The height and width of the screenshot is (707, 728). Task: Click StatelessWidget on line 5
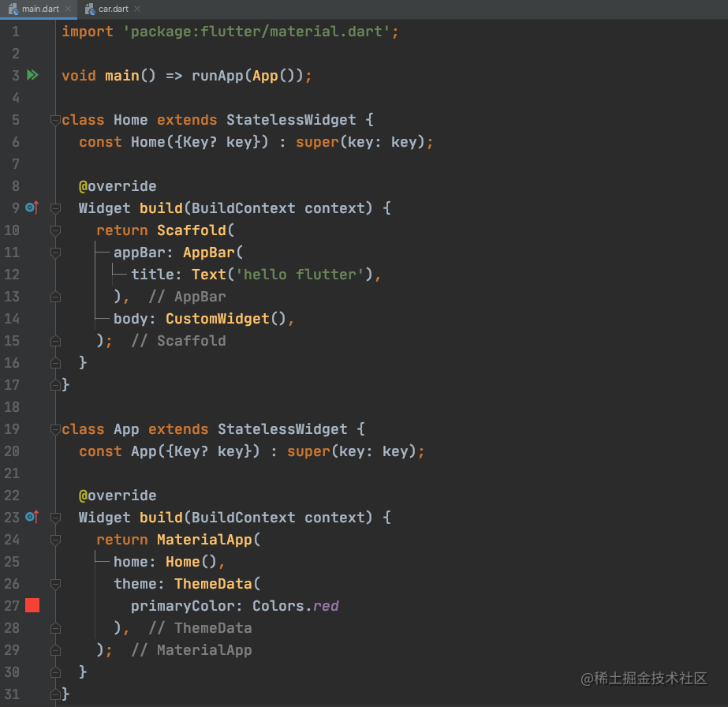[x=291, y=120]
